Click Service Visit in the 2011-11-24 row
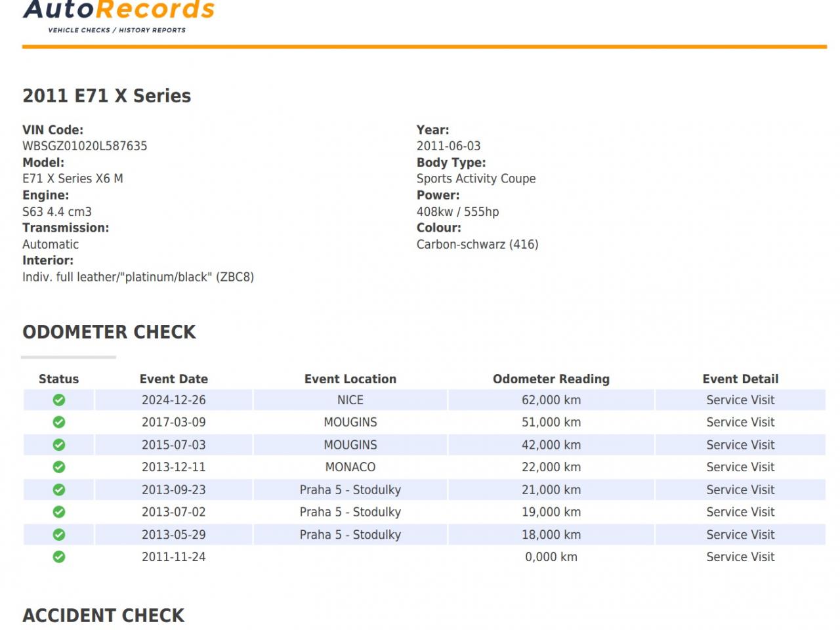This screenshot has height=630, width=840. coord(740,557)
